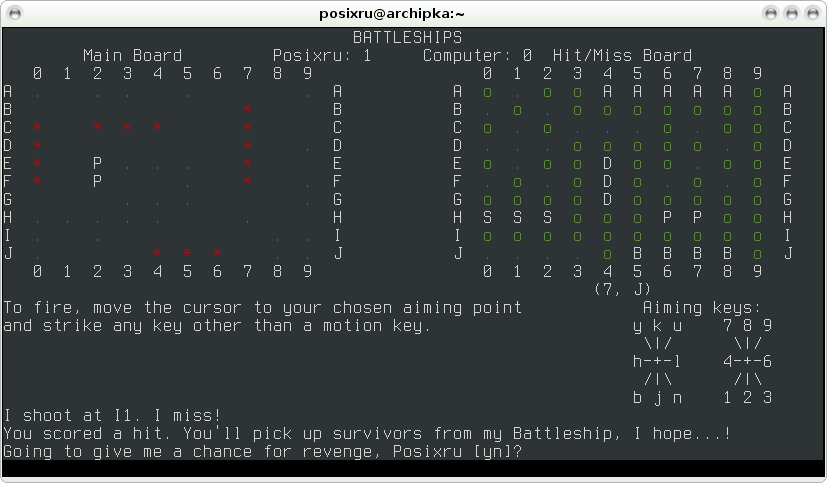Click the l in the h-+-l aiming row
This screenshot has height=483, width=827.
click(x=677, y=361)
